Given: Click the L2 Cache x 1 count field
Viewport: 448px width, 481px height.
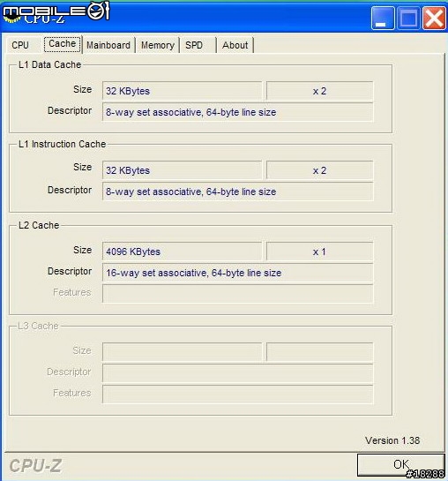Looking at the screenshot, I should [319, 252].
